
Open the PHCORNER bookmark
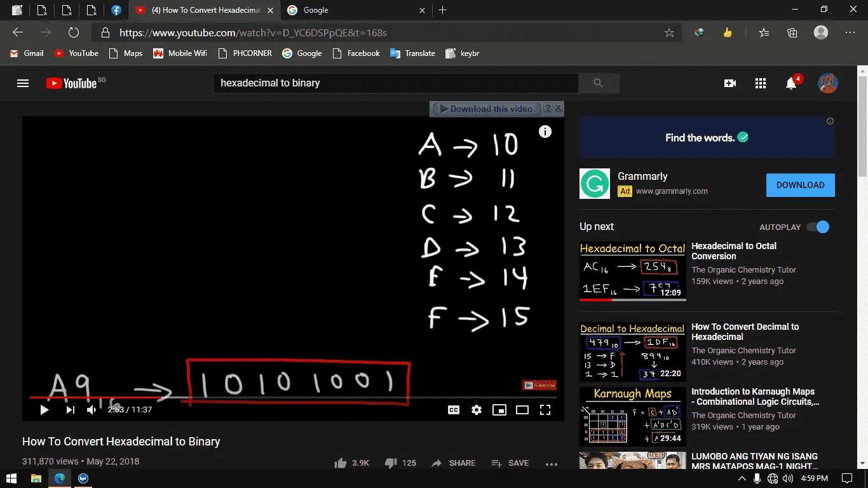point(245,53)
